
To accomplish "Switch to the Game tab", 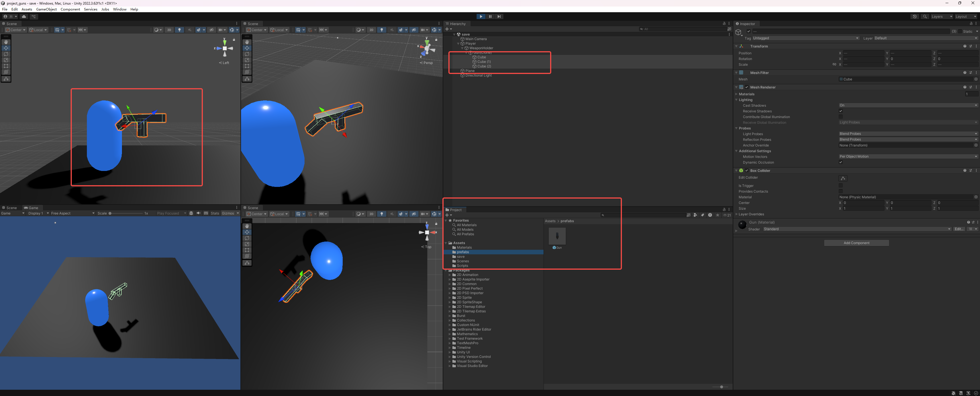I will [31, 207].
